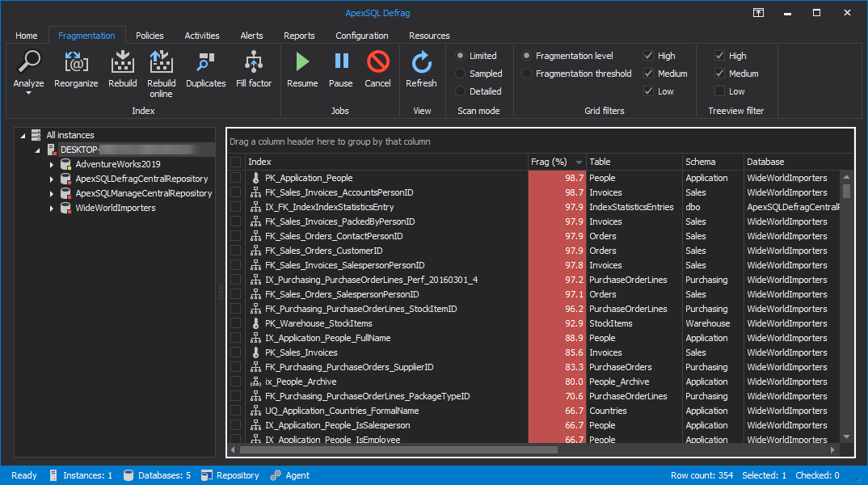Sort by the Index column header

[386, 162]
